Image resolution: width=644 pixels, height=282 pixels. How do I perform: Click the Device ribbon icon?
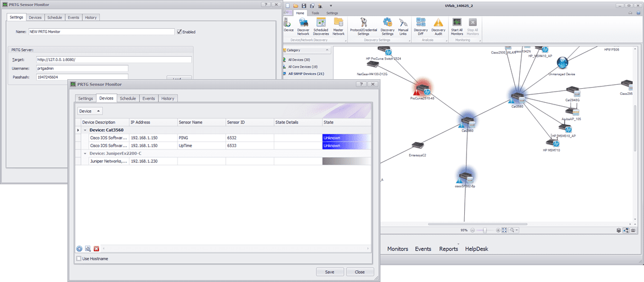click(288, 27)
